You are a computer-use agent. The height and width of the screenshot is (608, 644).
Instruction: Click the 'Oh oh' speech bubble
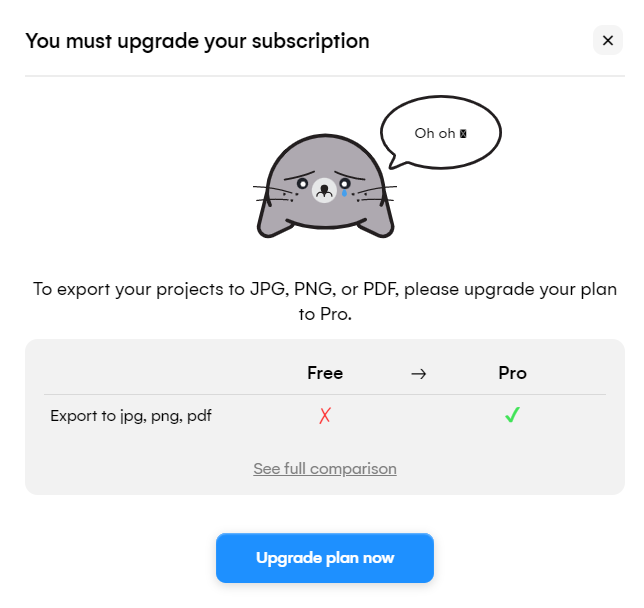pyautogui.click(x=441, y=133)
